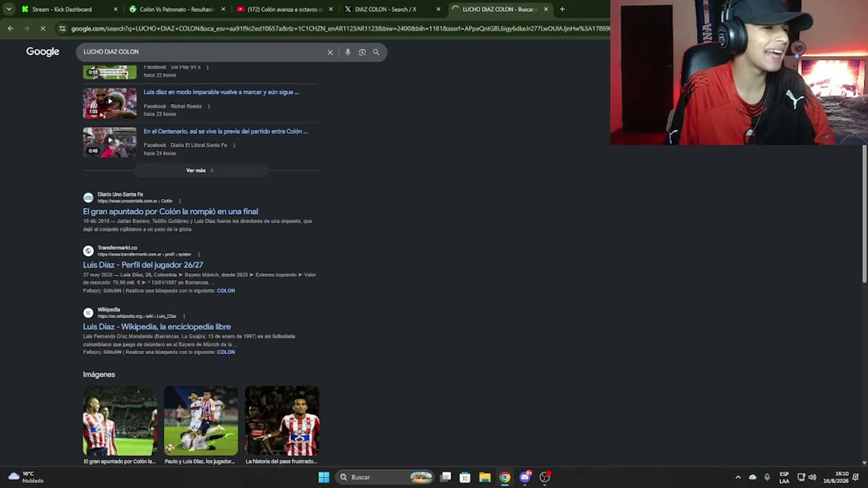The image size is (868, 488).
Task: Open 'Luis Díaz - Perfil del jugador 26/27'
Action: click(x=143, y=265)
